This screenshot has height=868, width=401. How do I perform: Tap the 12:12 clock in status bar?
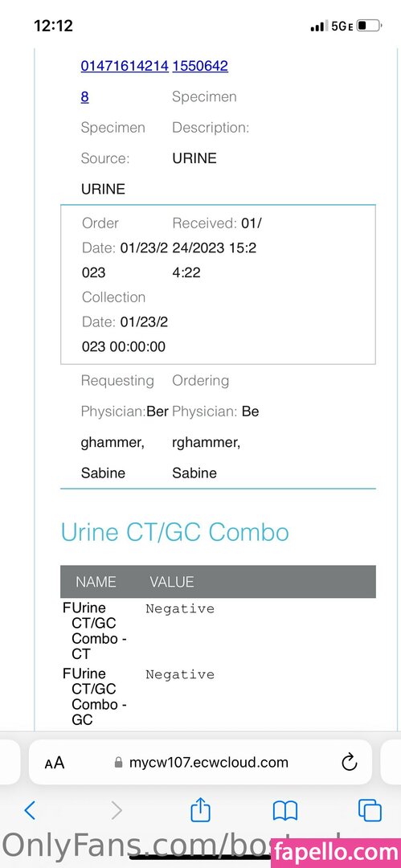pos(53,26)
